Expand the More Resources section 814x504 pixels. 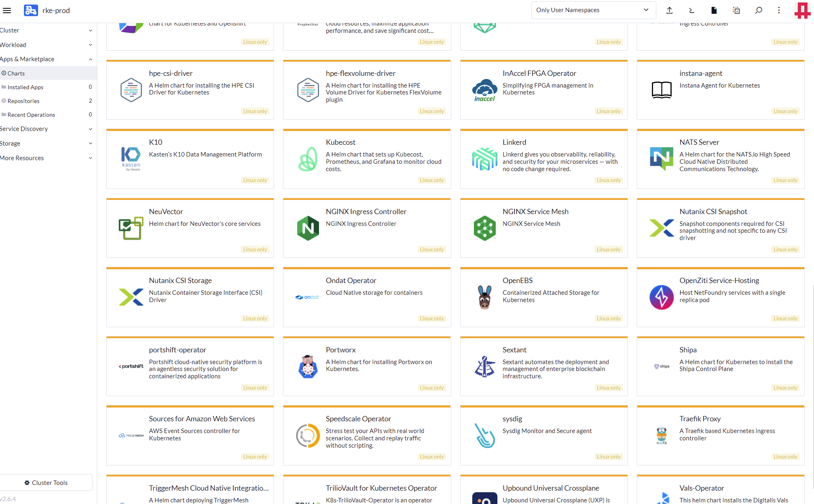tap(47, 158)
